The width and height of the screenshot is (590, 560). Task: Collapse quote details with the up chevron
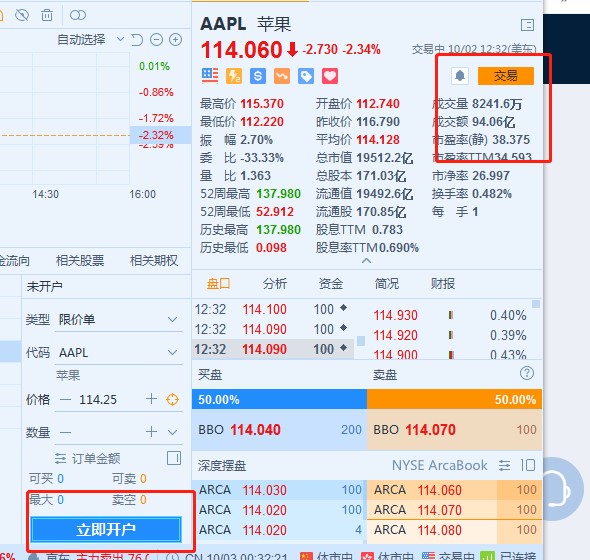point(366,260)
